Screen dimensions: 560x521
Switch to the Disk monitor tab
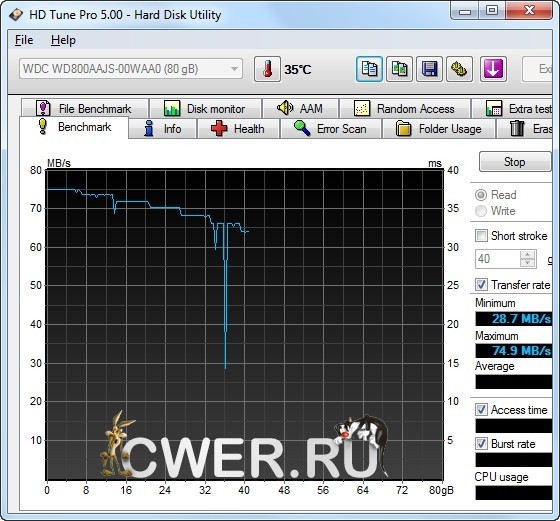coord(205,108)
